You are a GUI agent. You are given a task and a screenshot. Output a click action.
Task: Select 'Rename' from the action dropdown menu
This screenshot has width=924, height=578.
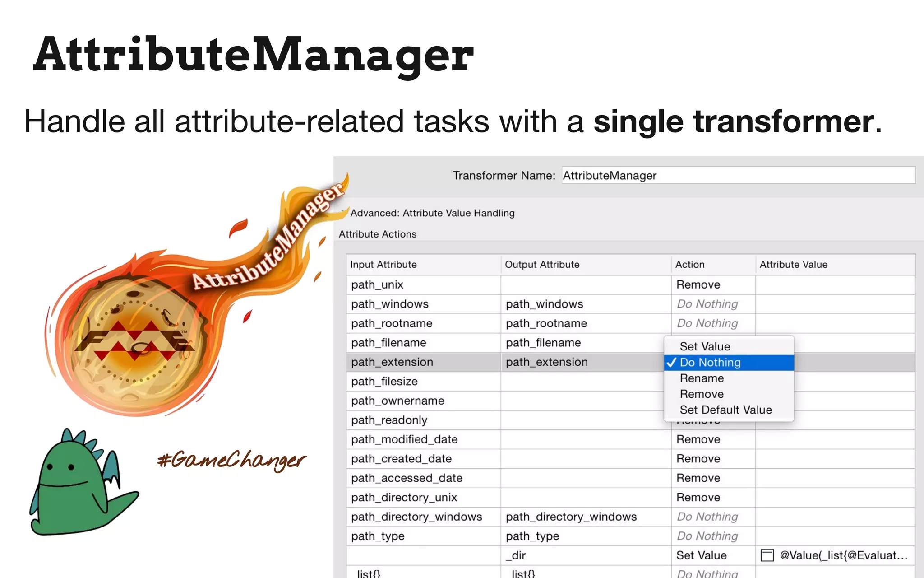tap(729, 378)
